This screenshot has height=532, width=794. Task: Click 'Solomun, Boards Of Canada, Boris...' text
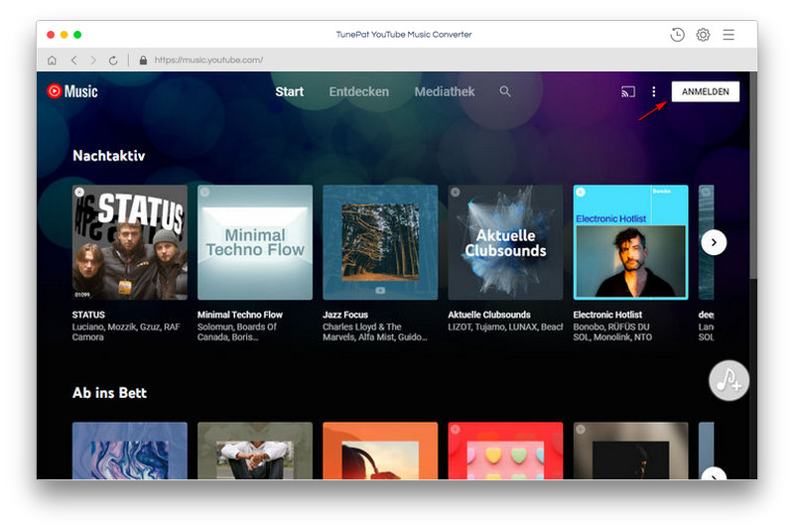[237, 332]
